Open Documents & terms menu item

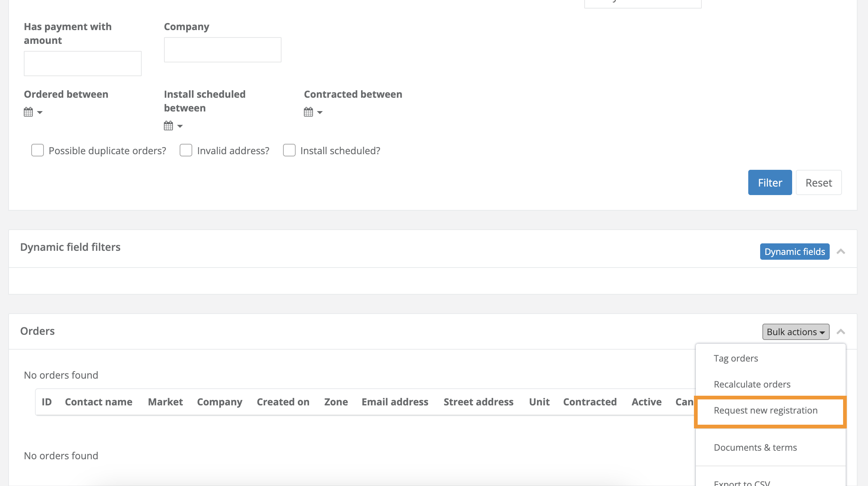click(x=755, y=447)
